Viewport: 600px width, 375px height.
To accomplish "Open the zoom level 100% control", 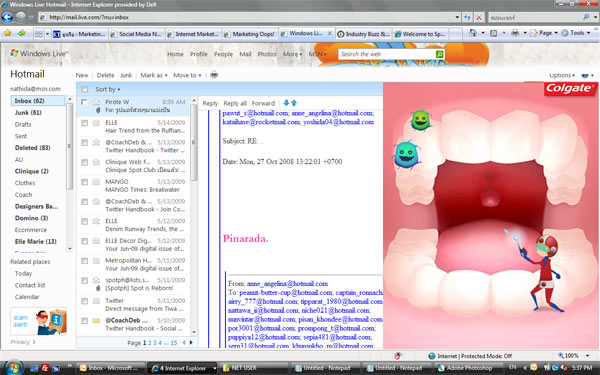I will pos(575,356).
